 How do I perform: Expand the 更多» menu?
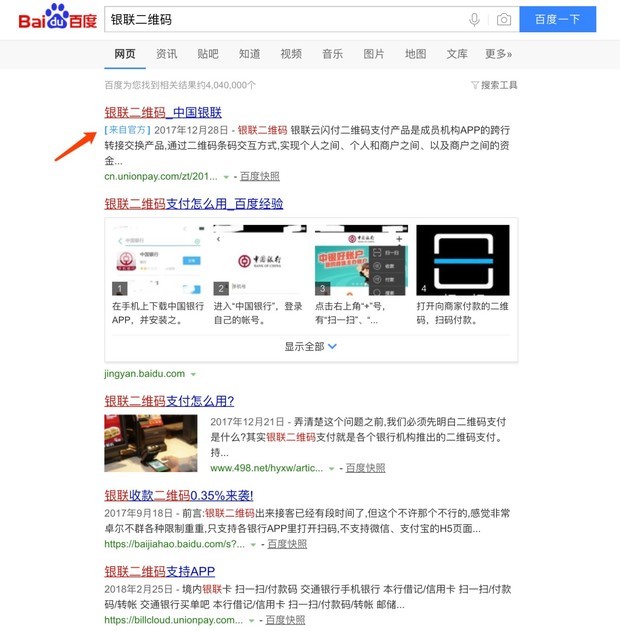[x=498, y=54]
